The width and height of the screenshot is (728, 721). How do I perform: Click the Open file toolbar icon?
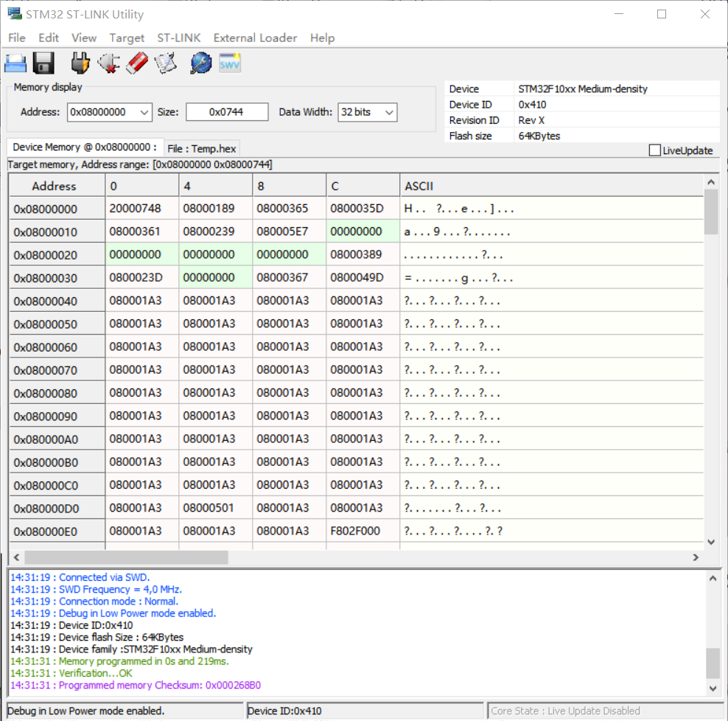(x=15, y=63)
